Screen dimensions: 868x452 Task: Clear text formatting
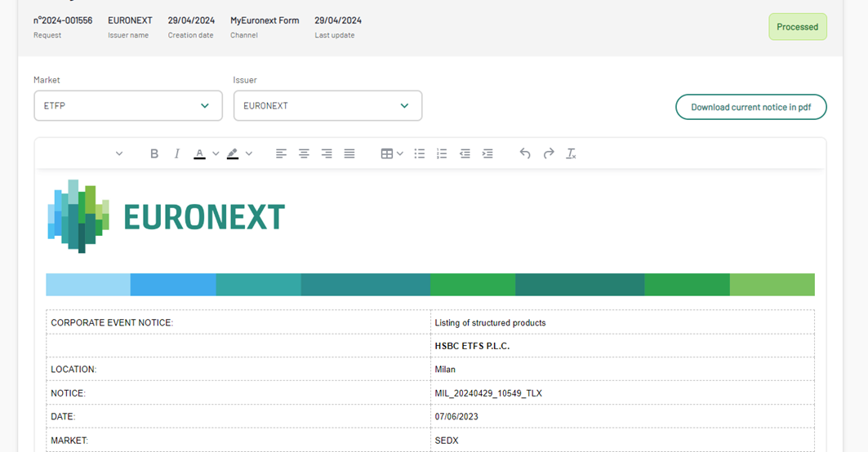[x=571, y=154]
